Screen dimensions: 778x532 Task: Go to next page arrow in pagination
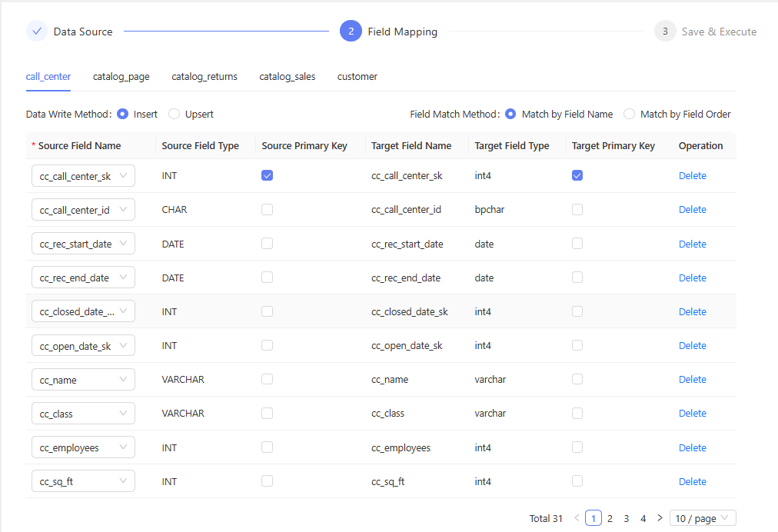[660, 518]
